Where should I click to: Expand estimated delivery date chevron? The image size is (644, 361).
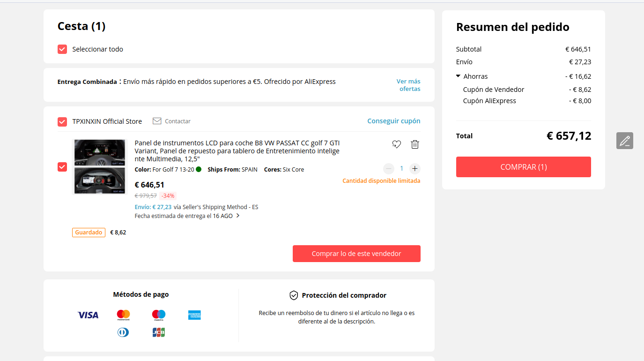point(238,216)
